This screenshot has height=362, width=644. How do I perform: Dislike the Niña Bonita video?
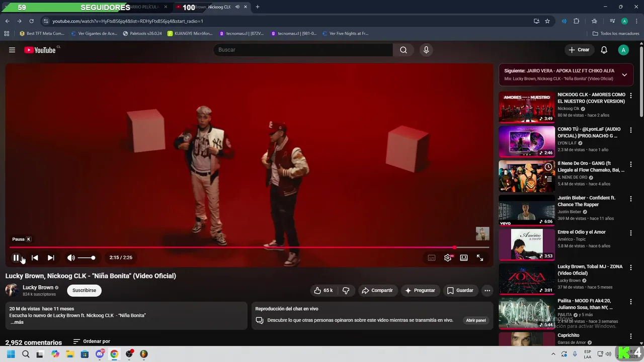point(346,291)
